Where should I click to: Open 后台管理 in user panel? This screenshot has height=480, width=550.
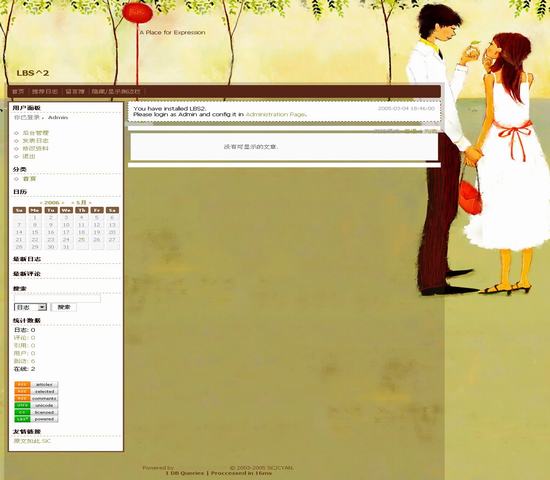[x=35, y=133]
